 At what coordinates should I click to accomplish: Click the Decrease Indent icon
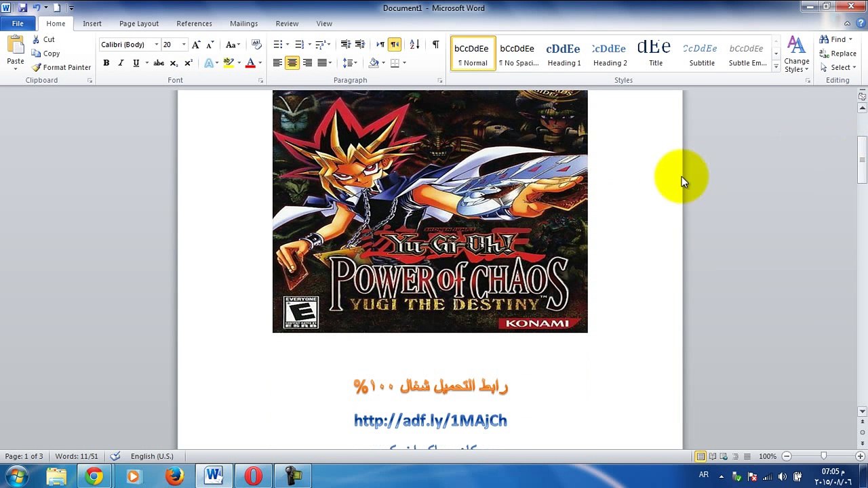coord(345,45)
